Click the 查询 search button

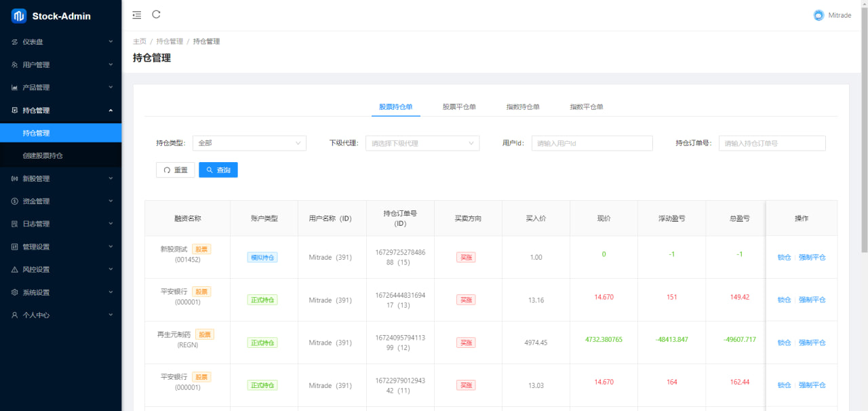pyautogui.click(x=218, y=170)
